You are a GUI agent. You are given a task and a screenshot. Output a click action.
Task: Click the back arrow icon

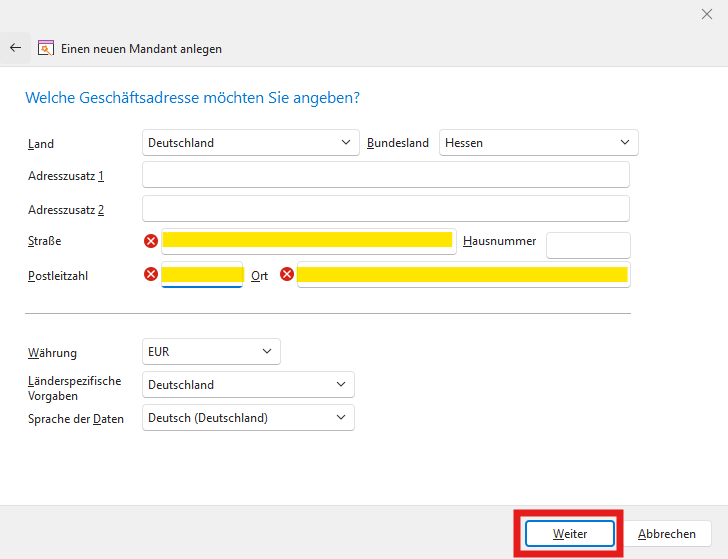[15, 47]
